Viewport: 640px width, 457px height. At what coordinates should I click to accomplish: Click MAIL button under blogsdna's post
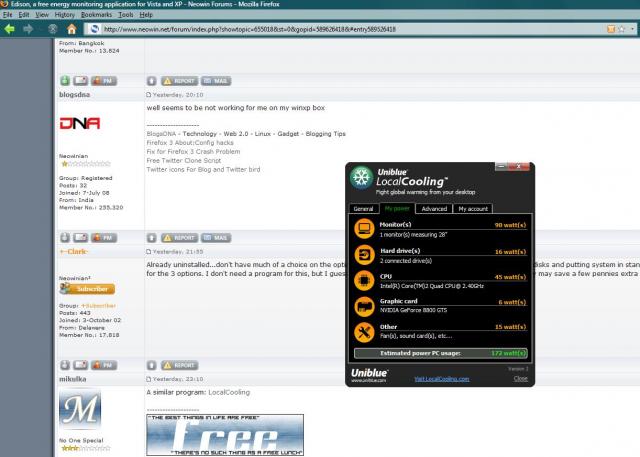tap(216, 237)
